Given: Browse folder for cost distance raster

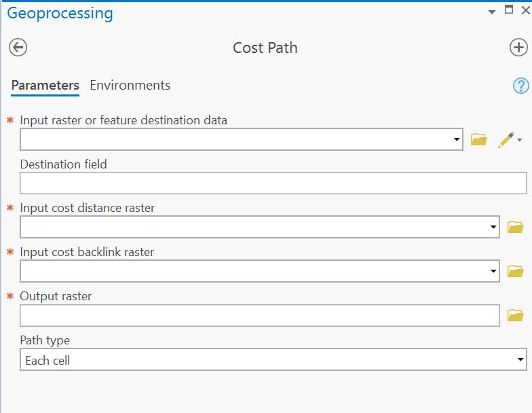Looking at the screenshot, I should coord(516,227).
